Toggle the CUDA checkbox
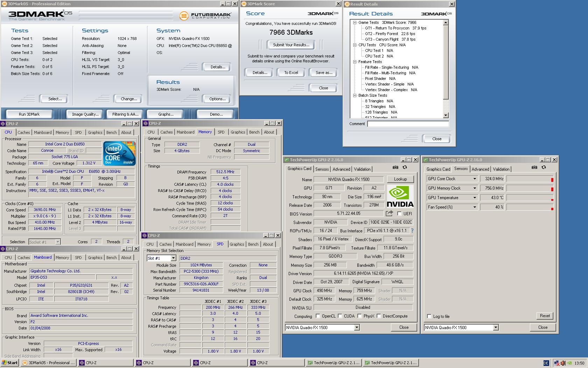The width and height of the screenshot is (588, 368). [x=340, y=316]
